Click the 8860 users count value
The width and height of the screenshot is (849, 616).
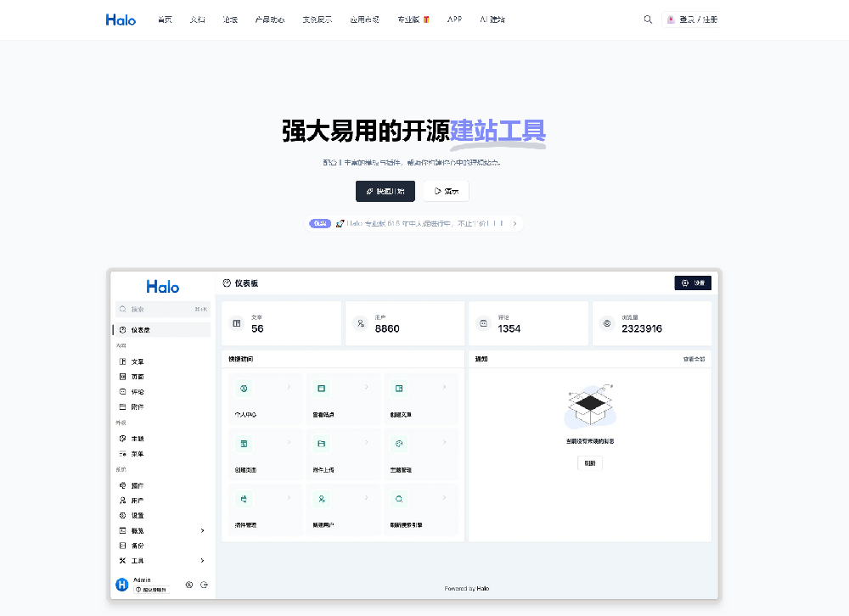coord(387,328)
